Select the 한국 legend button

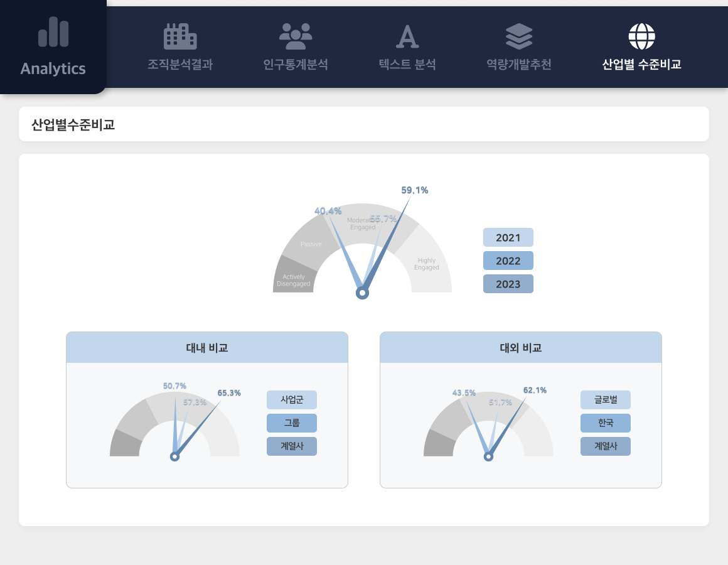point(606,423)
